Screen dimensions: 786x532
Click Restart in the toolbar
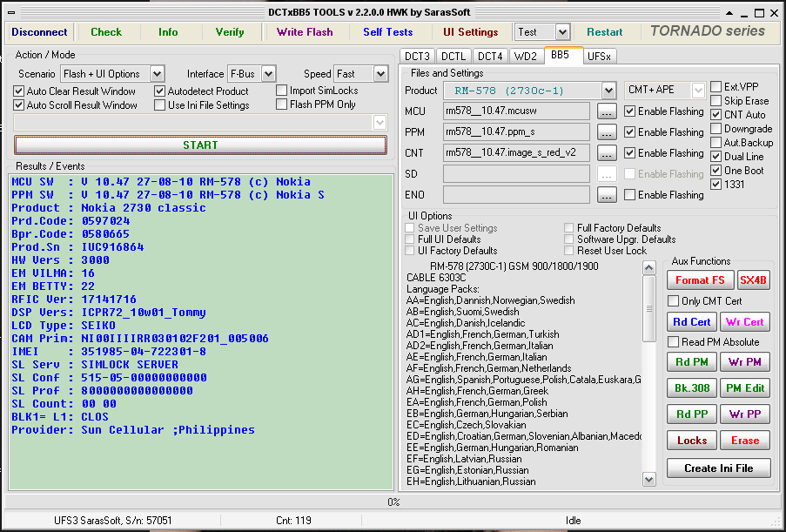[x=605, y=32]
